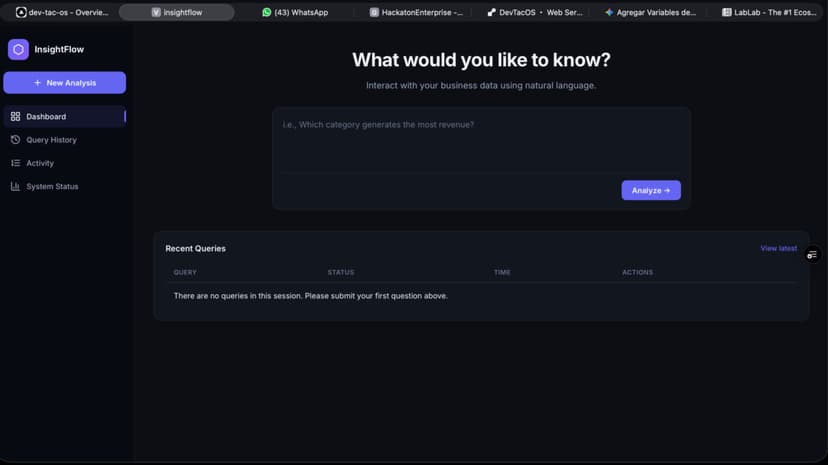This screenshot has height=465, width=828.
Task: Click the Dashboard grid icon in sidebar
Action: (x=15, y=117)
